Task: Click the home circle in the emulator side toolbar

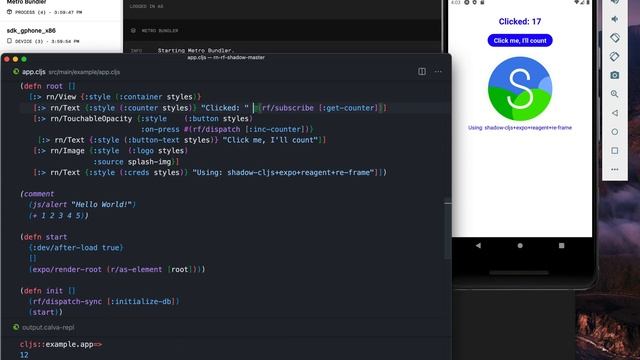Action: click(x=615, y=132)
